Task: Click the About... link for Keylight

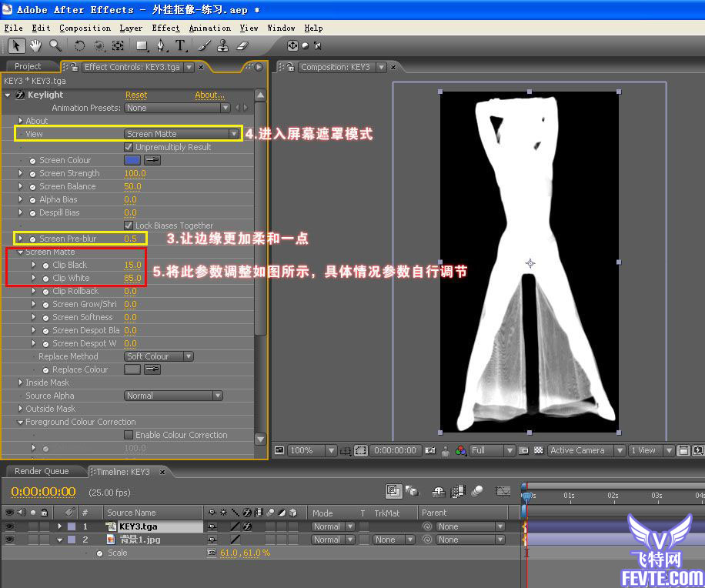Action: click(x=209, y=95)
